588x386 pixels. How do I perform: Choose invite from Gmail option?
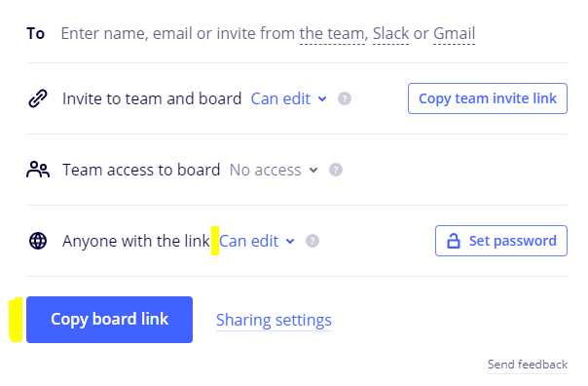[454, 33]
